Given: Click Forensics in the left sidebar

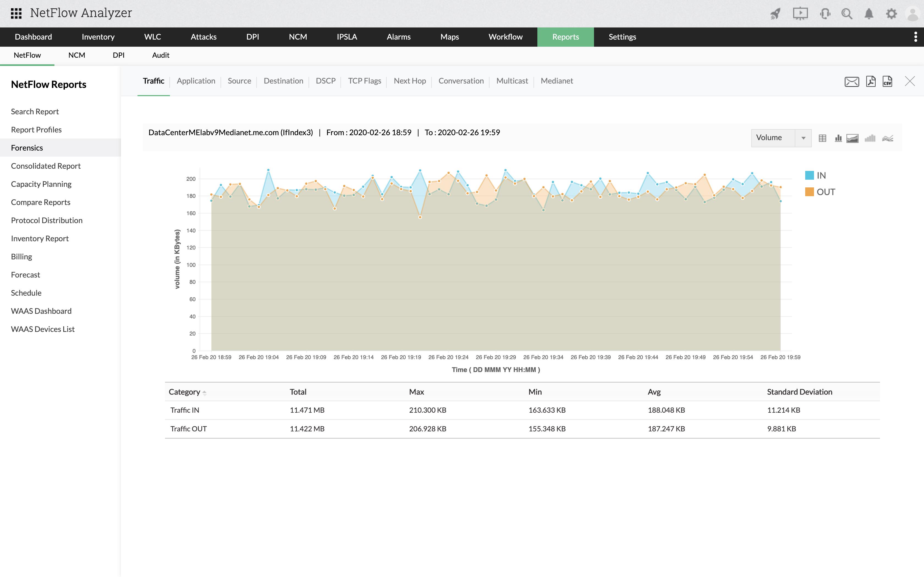Looking at the screenshot, I should (27, 147).
